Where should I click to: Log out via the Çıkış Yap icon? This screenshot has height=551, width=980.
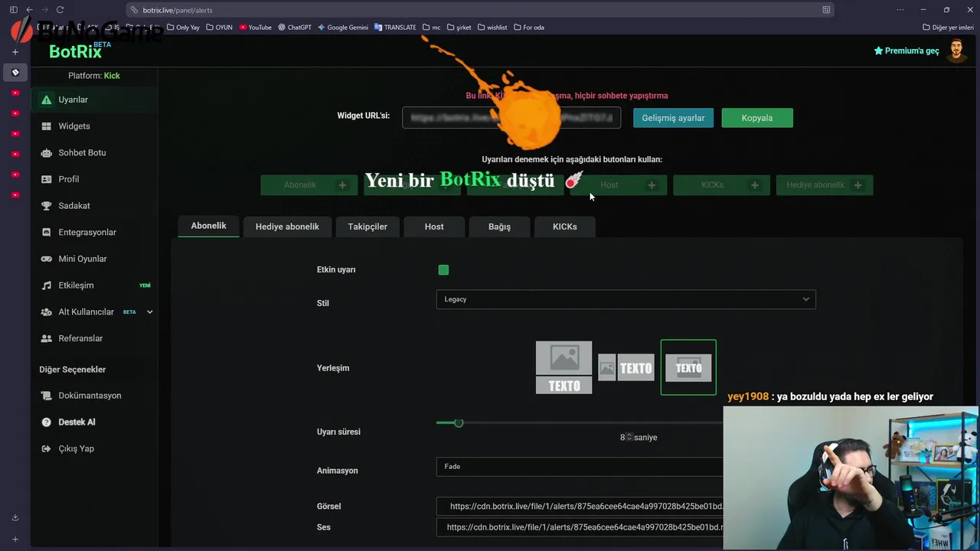pyautogui.click(x=47, y=448)
